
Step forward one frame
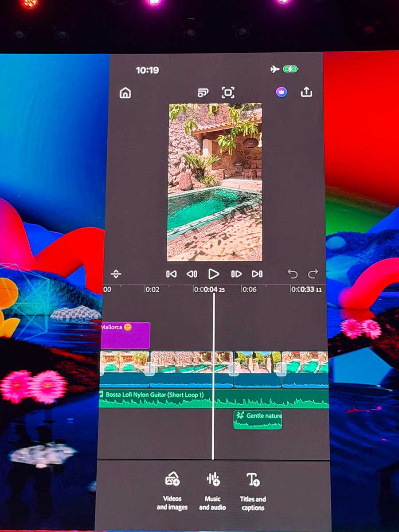click(x=236, y=274)
